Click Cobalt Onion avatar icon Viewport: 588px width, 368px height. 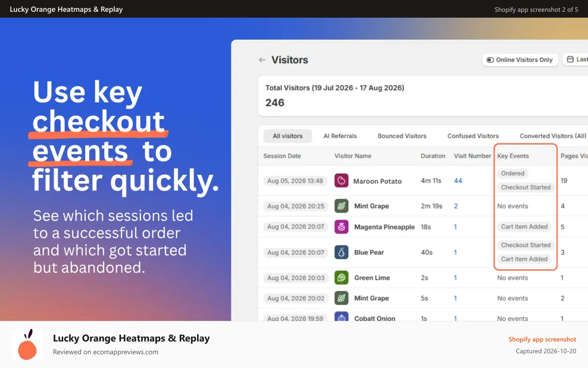click(x=342, y=317)
